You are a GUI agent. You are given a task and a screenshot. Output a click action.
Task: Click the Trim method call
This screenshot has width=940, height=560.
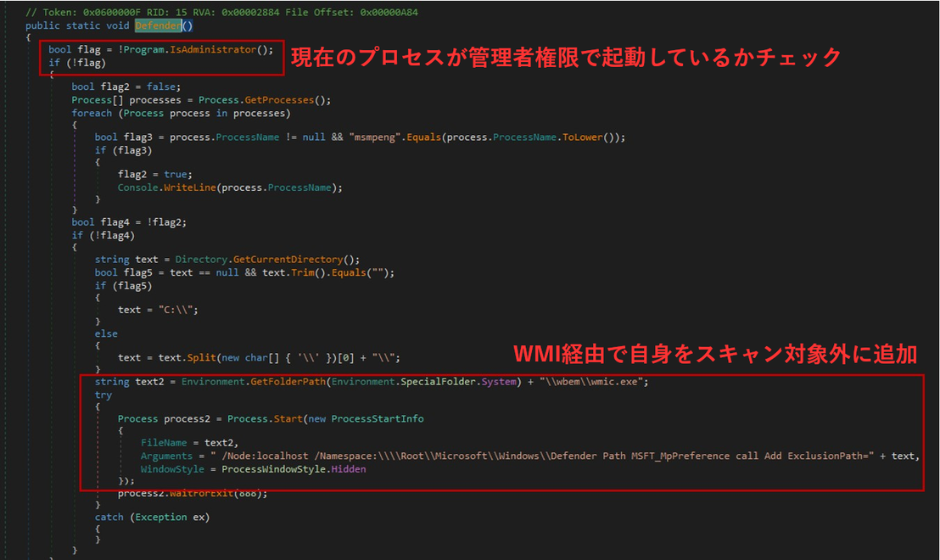(303, 273)
